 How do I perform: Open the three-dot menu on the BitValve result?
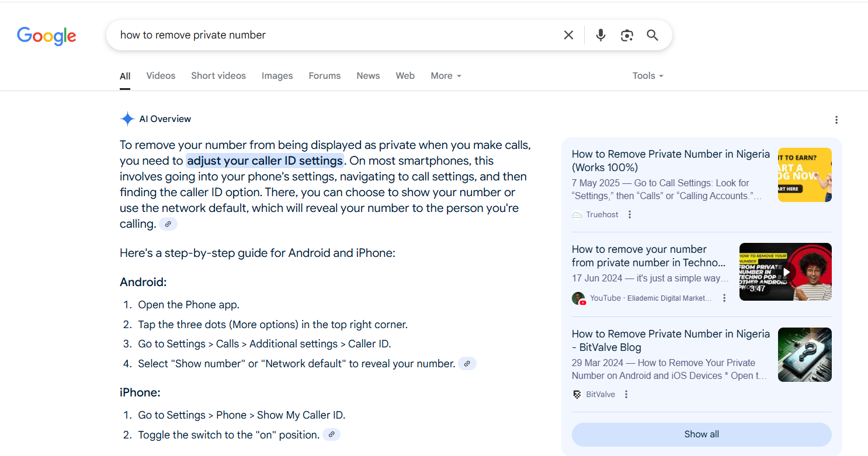[626, 394]
